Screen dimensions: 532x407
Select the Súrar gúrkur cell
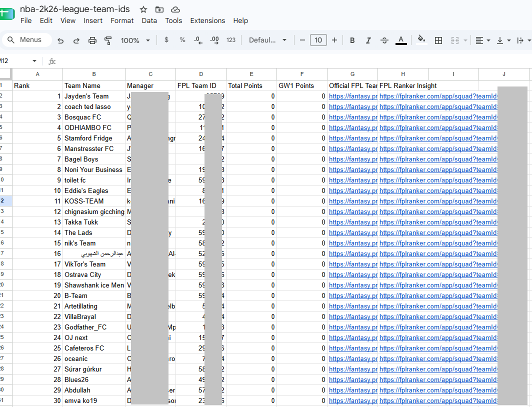(94, 369)
